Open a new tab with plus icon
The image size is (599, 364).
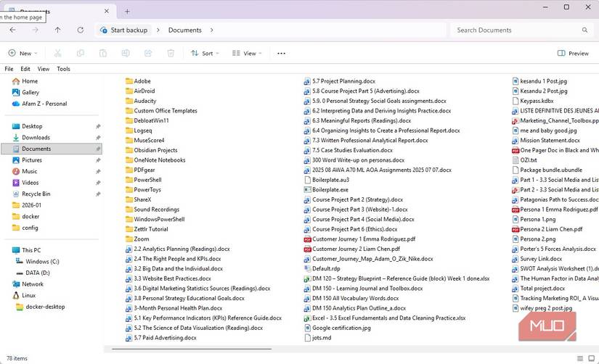[x=127, y=12]
